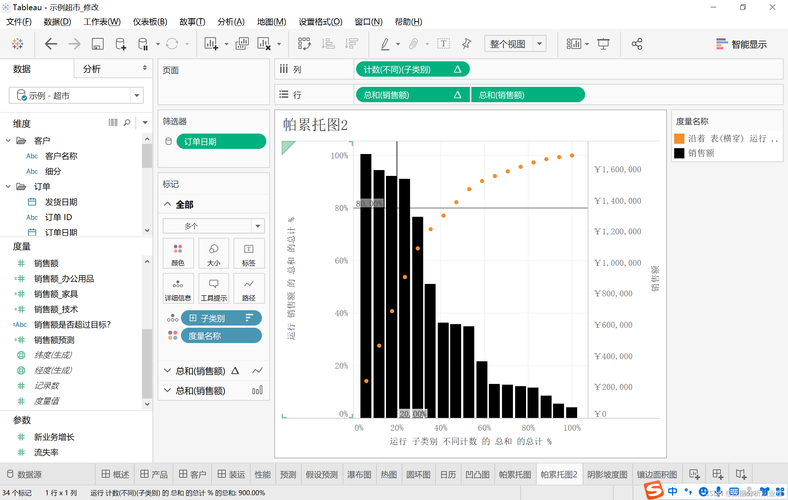Image resolution: width=788 pixels, height=500 pixels.
Task: Click the pause auto updates icon
Action: 143,44
